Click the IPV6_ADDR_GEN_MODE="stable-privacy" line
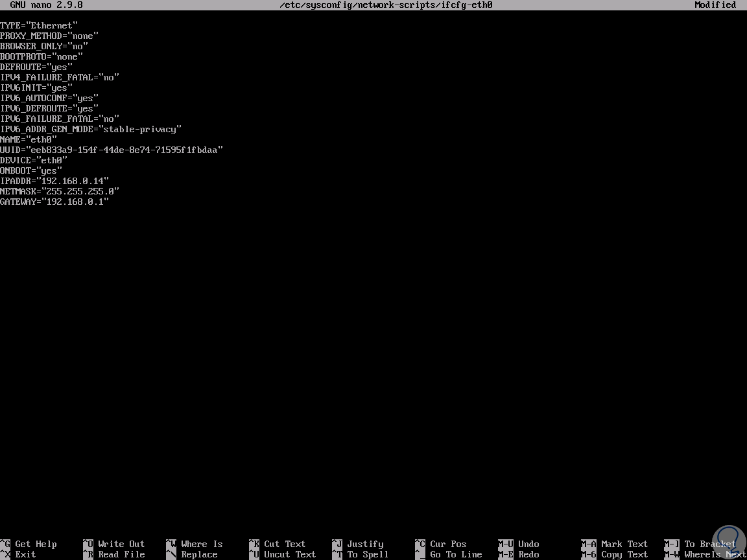This screenshot has width=747, height=560. click(x=91, y=129)
